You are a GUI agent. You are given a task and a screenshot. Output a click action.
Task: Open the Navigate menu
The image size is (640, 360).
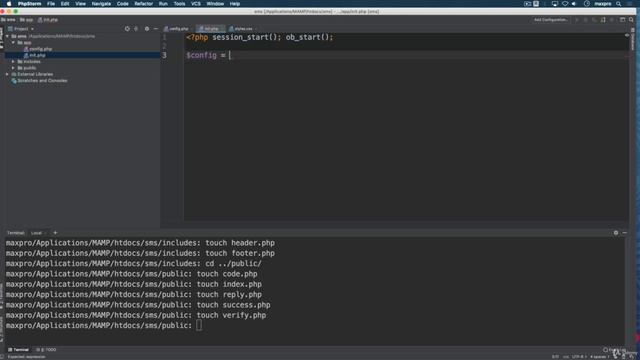tap(101, 4)
